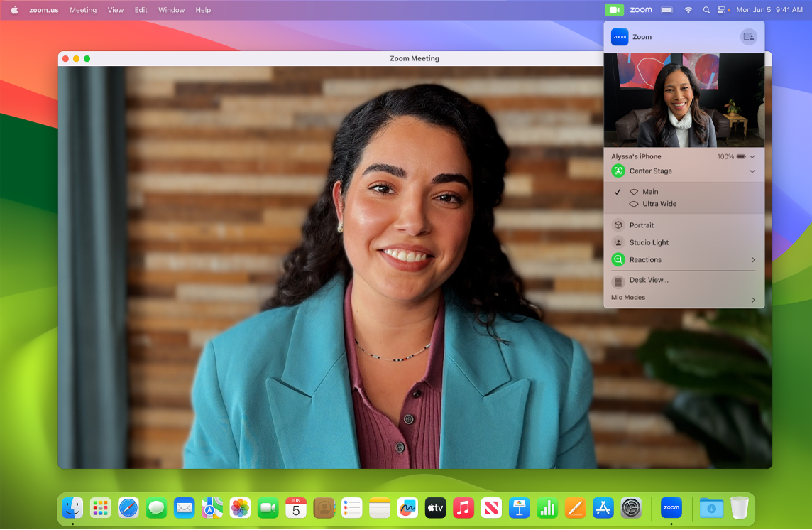Click the green video camera menu bar icon

614,10
